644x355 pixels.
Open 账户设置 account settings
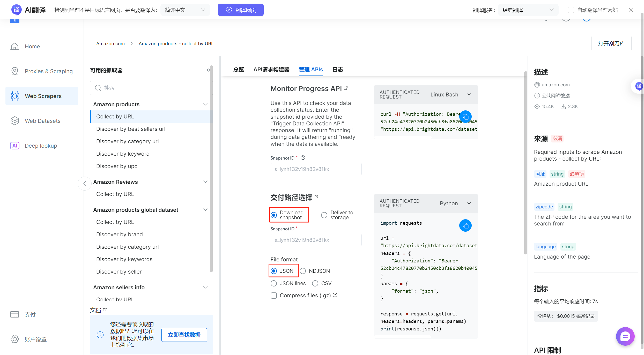click(28, 339)
